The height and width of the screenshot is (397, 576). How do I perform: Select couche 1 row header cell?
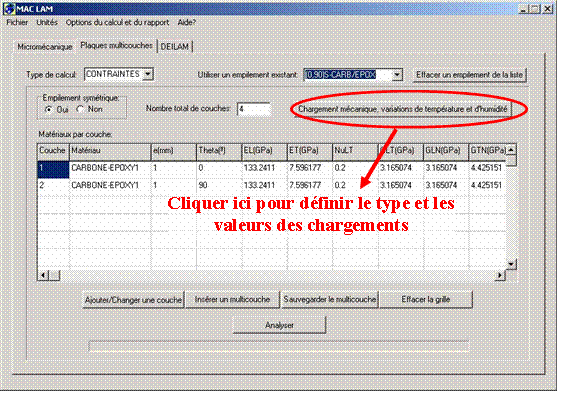click(53, 169)
